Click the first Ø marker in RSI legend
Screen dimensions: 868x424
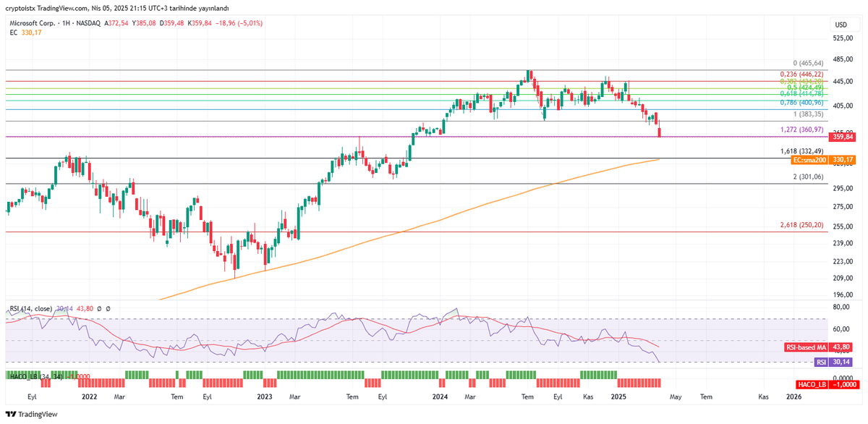98,308
